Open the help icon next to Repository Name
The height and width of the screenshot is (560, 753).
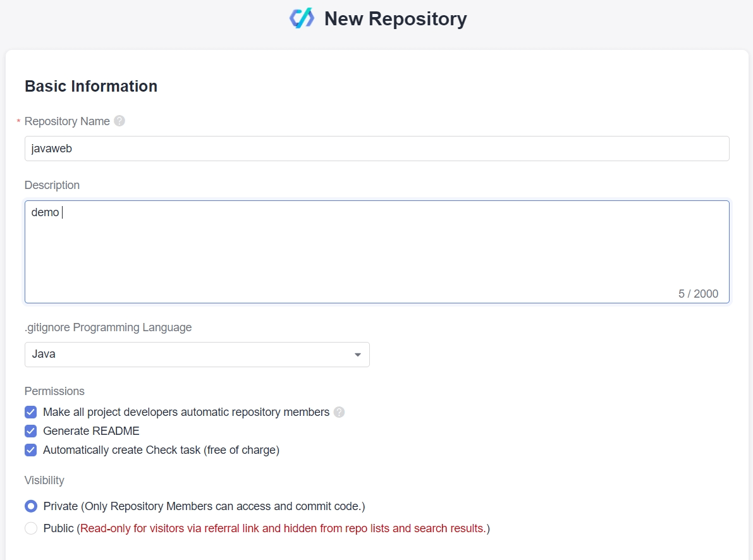[x=119, y=121]
